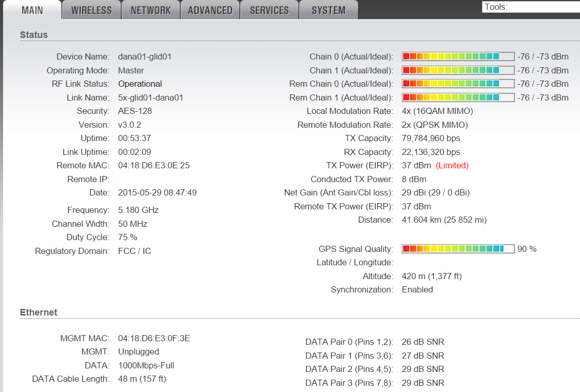Click the MAIN tab
580x392 pixels.
click(x=32, y=10)
